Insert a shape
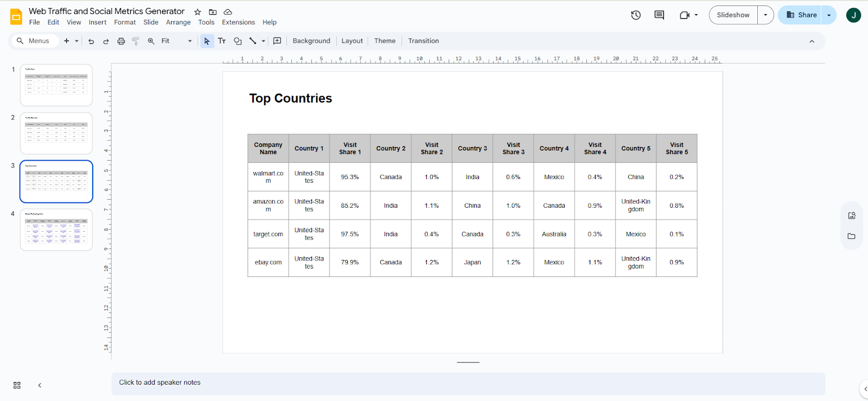This screenshot has height=401, width=868. [x=238, y=41]
